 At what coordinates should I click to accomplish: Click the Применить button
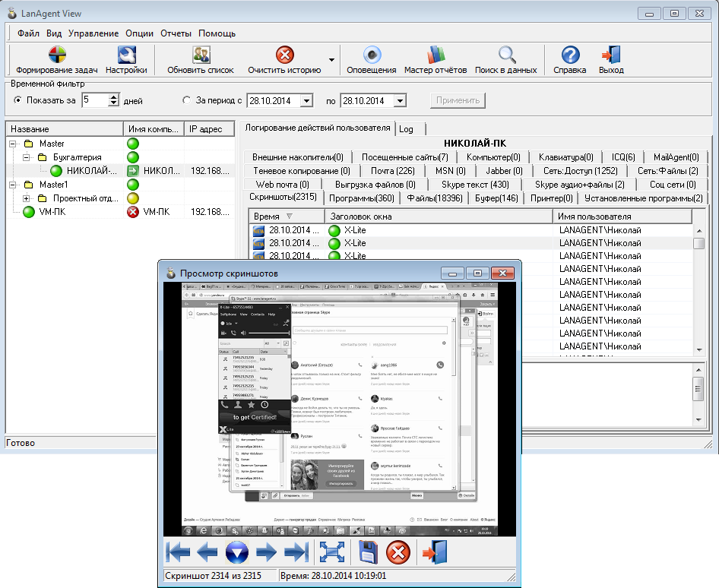[x=458, y=100]
